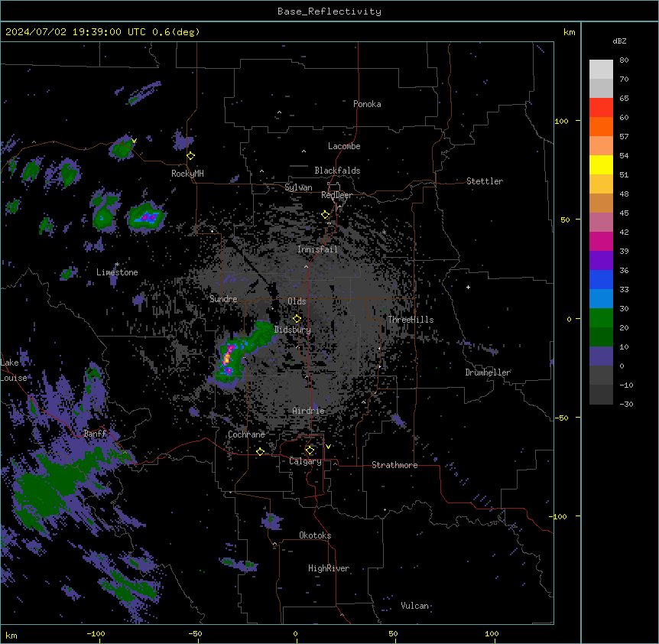The image size is (659, 644).
Task: Click the white asterisk marker above Limestone
Action: point(117,265)
